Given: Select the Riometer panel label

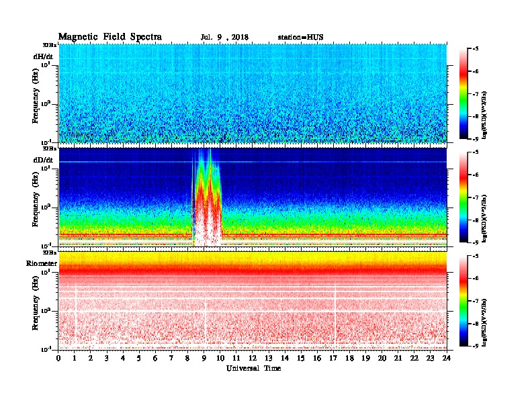Looking at the screenshot, I should tap(42, 263).
